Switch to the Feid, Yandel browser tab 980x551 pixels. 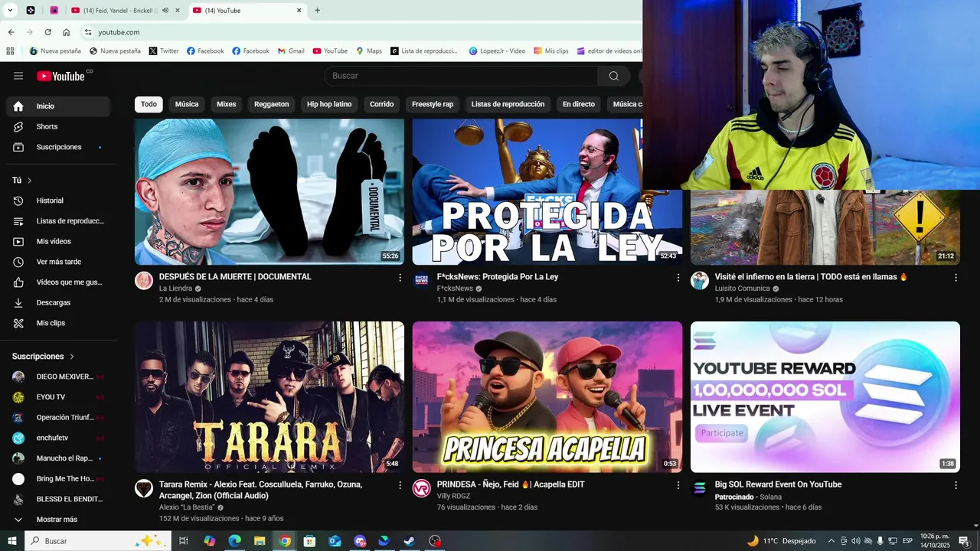[x=125, y=11]
